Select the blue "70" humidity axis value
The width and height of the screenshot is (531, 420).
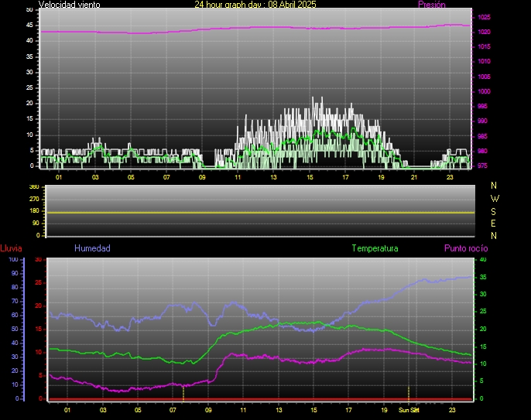[15, 301]
